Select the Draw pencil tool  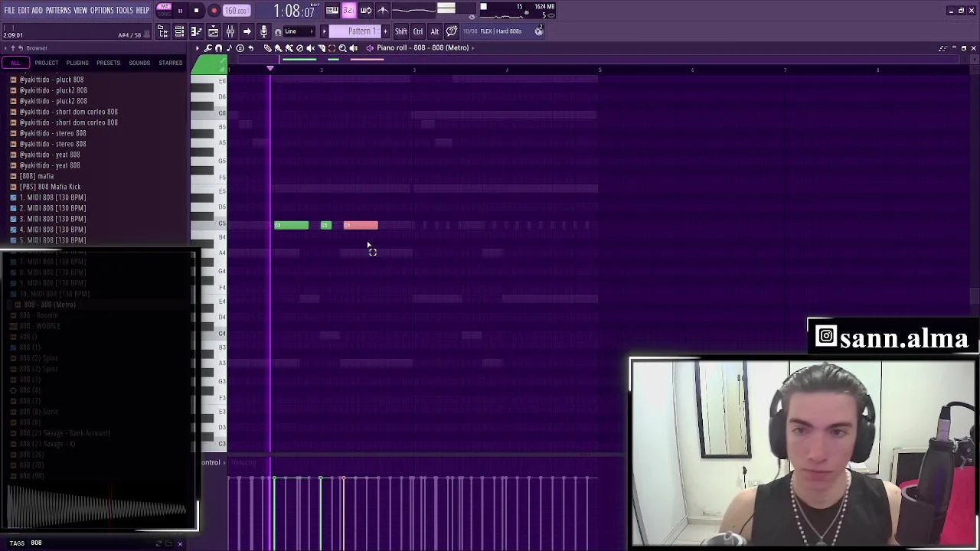coord(268,47)
